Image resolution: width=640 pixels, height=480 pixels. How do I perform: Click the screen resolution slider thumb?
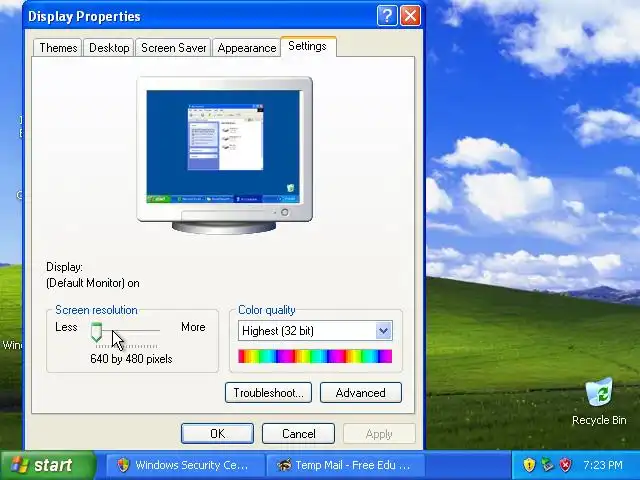pos(96,332)
